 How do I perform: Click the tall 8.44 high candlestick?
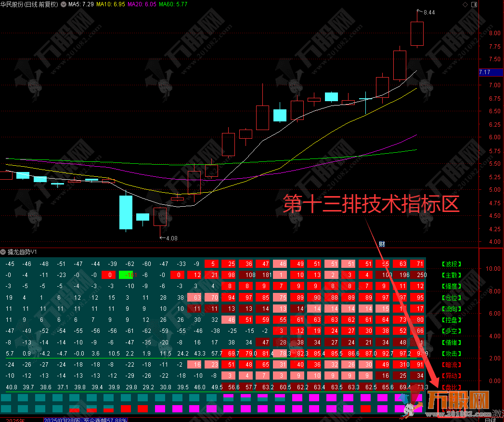[417, 33]
